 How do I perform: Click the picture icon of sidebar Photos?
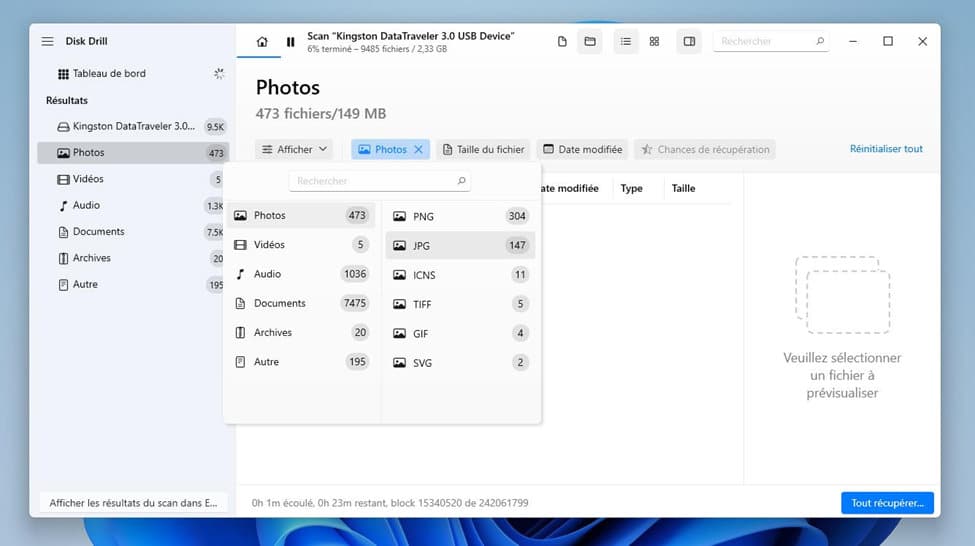pyautogui.click(x=63, y=153)
